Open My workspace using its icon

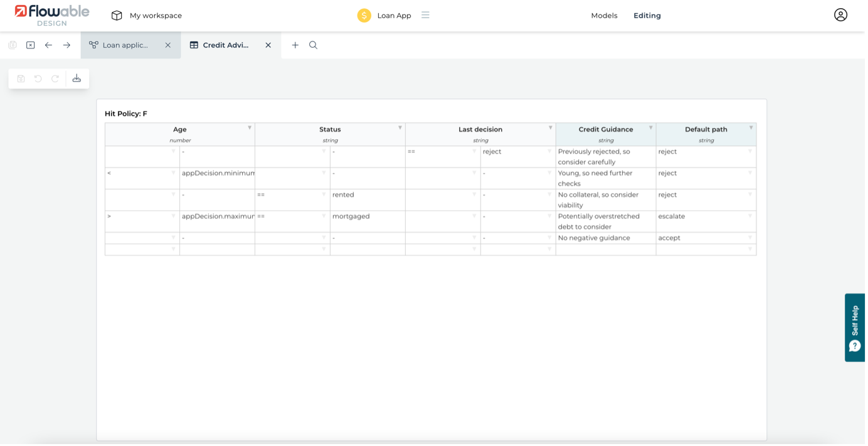tap(115, 15)
